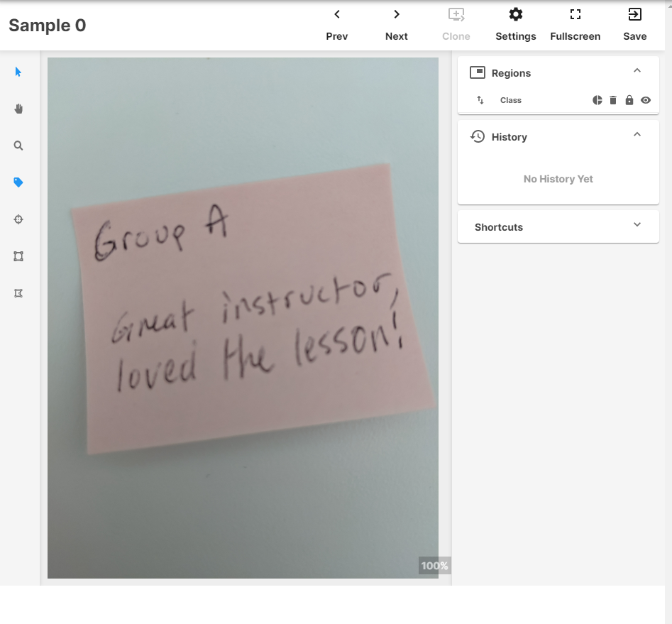
Task: Click the group-by pie chart icon
Action: pyautogui.click(x=597, y=100)
